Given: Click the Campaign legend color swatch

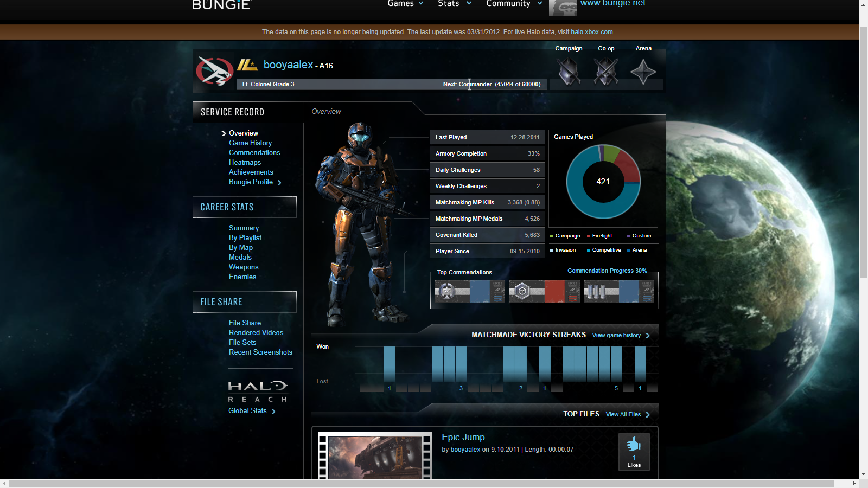Looking at the screenshot, I should point(552,236).
